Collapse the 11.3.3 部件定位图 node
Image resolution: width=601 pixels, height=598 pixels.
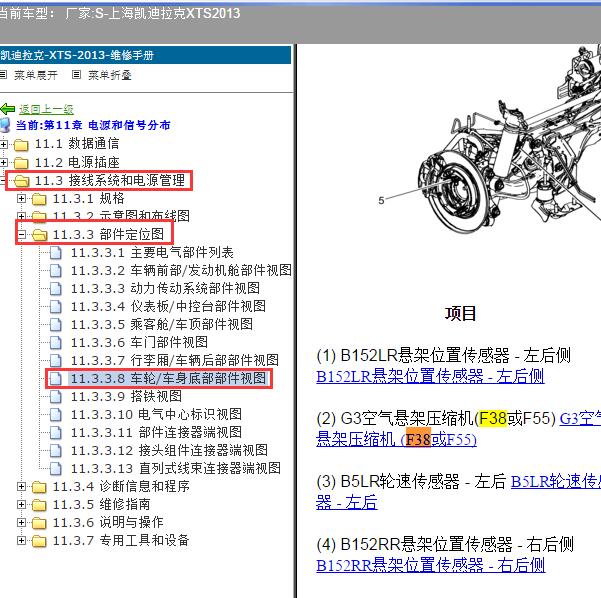[21, 234]
